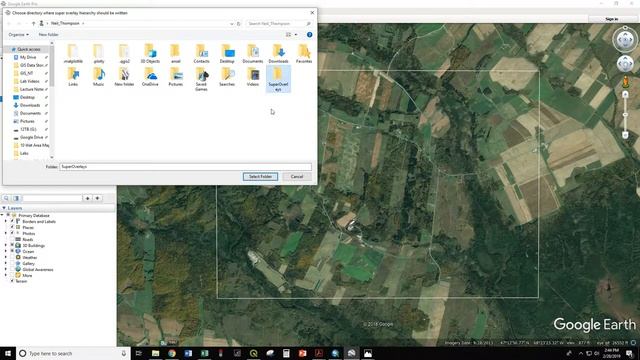
Task: Select the SuperOverlays folder
Action: (x=278, y=79)
